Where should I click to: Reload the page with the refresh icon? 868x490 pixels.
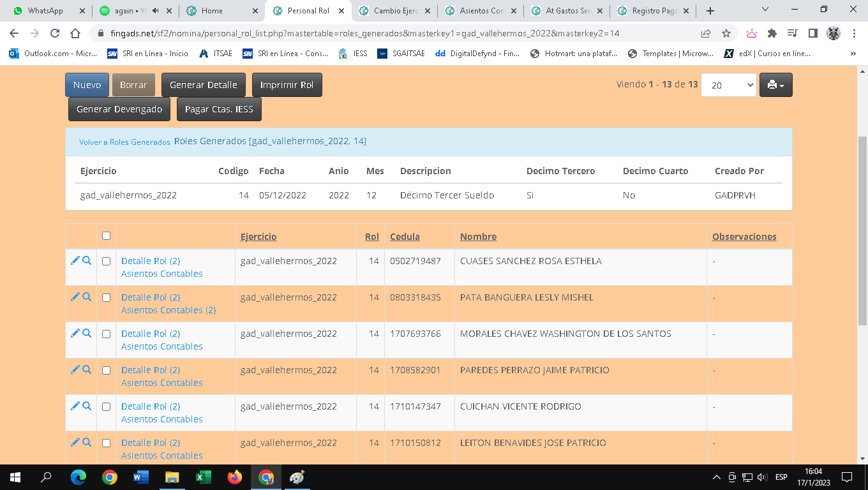click(x=55, y=34)
